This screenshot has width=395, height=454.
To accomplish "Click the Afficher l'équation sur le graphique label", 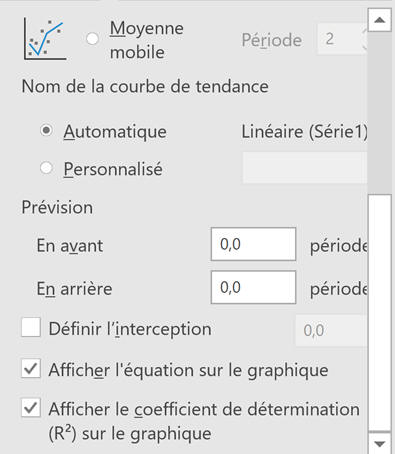I will [188, 370].
